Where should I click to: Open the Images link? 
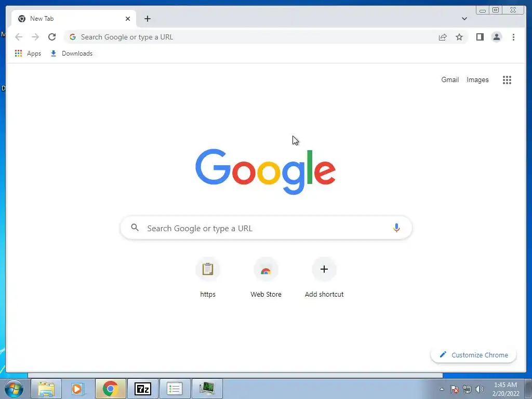pos(477,79)
